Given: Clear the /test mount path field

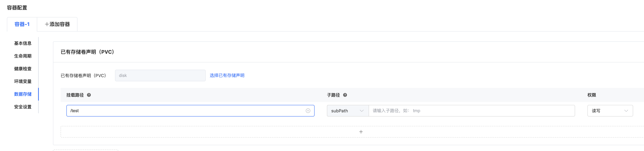Looking at the screenshot, I should [x=308, y=111].
